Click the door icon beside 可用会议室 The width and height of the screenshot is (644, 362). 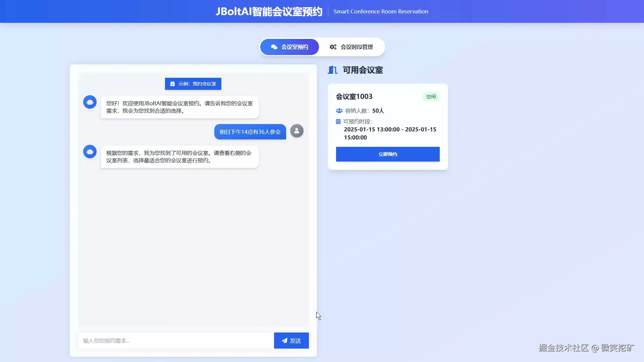(x=332, y=70)
